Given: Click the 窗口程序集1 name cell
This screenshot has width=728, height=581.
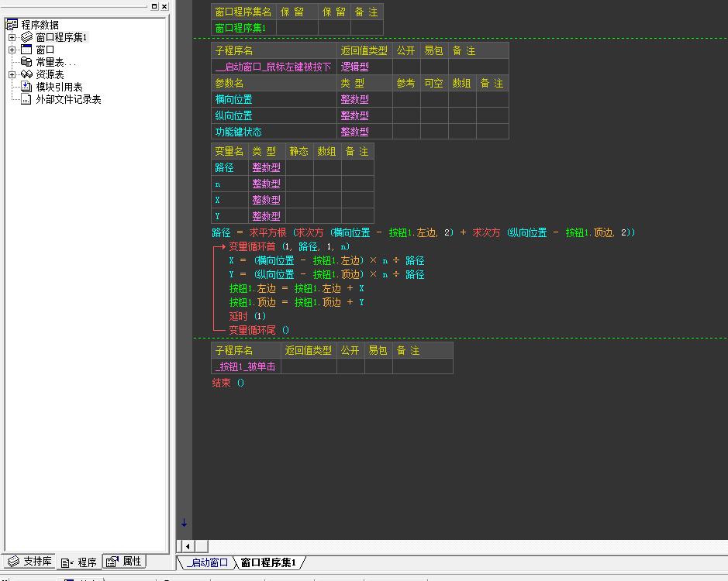Looking at the screenshot, I should pos(243,29).
